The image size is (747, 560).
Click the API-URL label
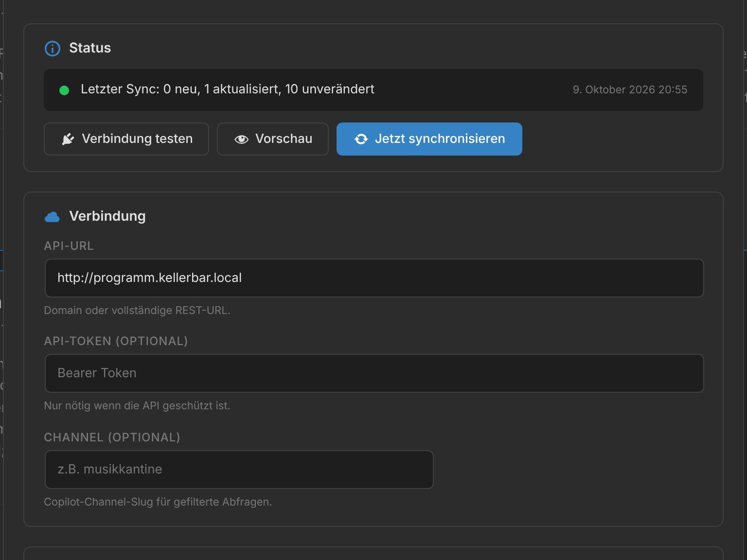(x=69, y=246)
